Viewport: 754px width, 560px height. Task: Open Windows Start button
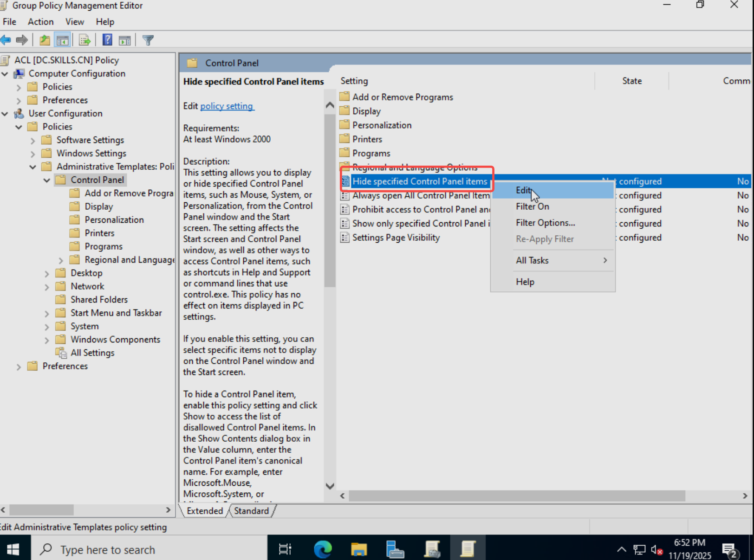click(x=13, y=549)
